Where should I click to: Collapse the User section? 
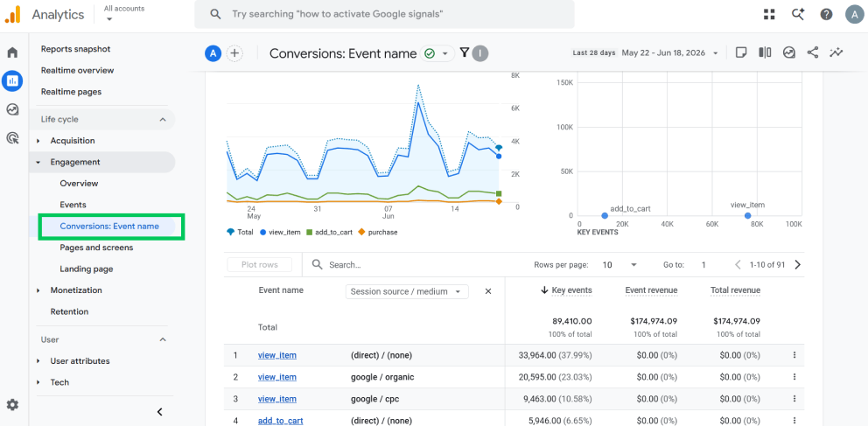(x=162, y=339)
